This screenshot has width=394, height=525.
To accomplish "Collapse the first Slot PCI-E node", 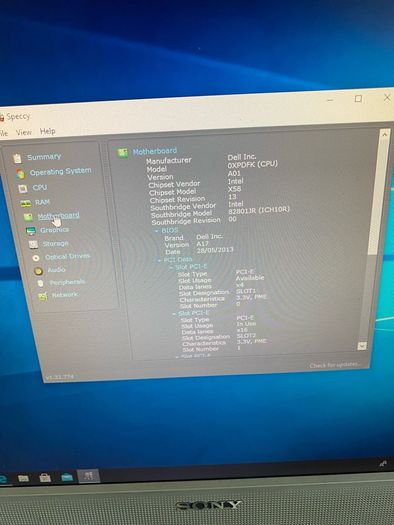I will [171, 268].
